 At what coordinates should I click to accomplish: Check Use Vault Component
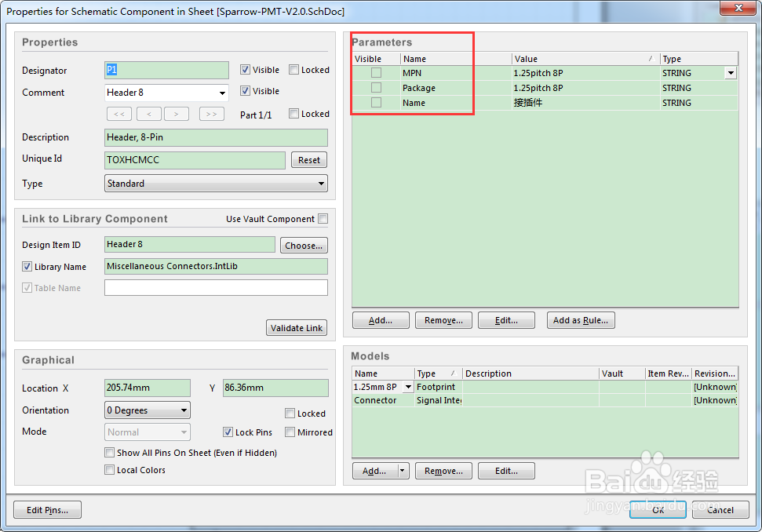pyautogui.click(x=323, y=218)
